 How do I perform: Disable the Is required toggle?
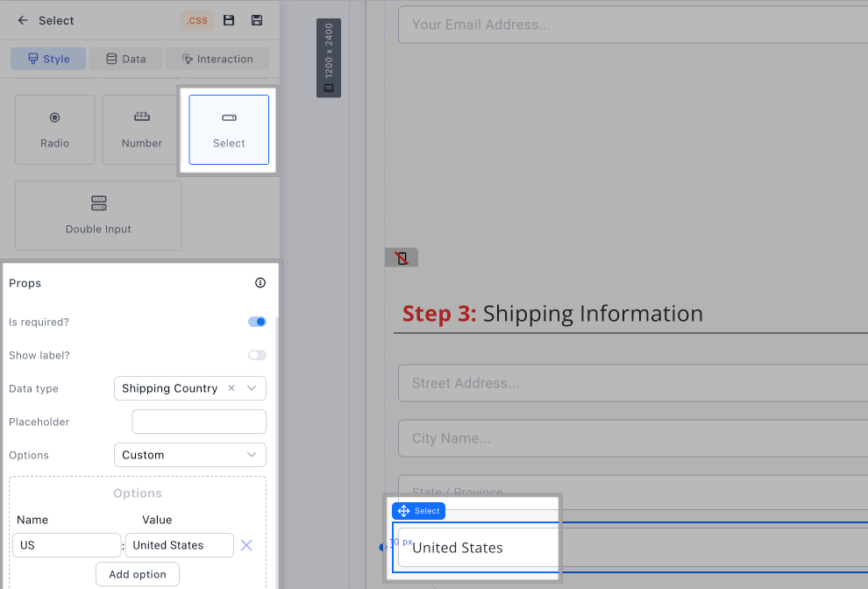point(257,322)
